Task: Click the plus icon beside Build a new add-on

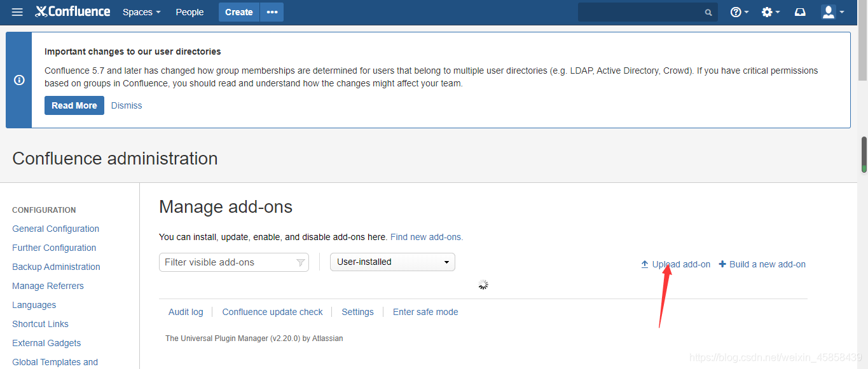Action: pyautogui.click(x=722, y=264)
